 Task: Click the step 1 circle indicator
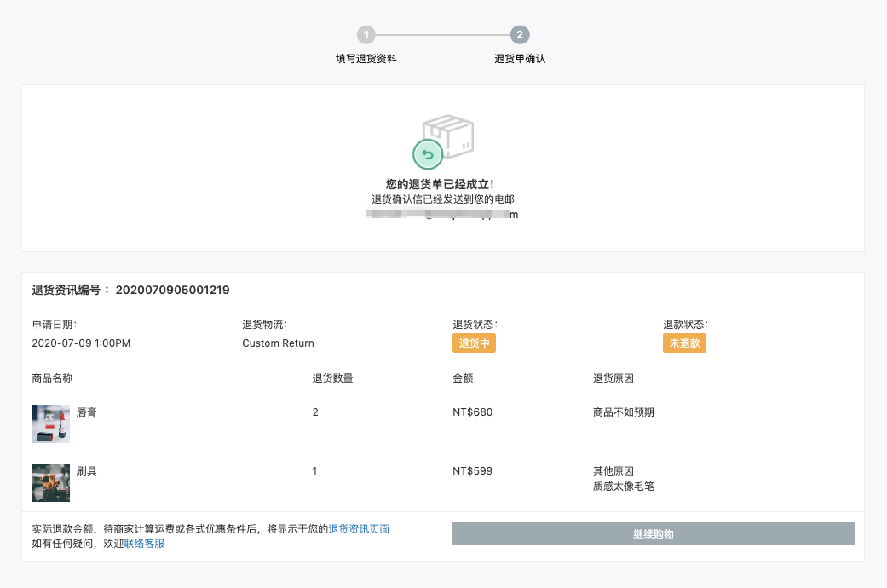[x=366, y=35]
